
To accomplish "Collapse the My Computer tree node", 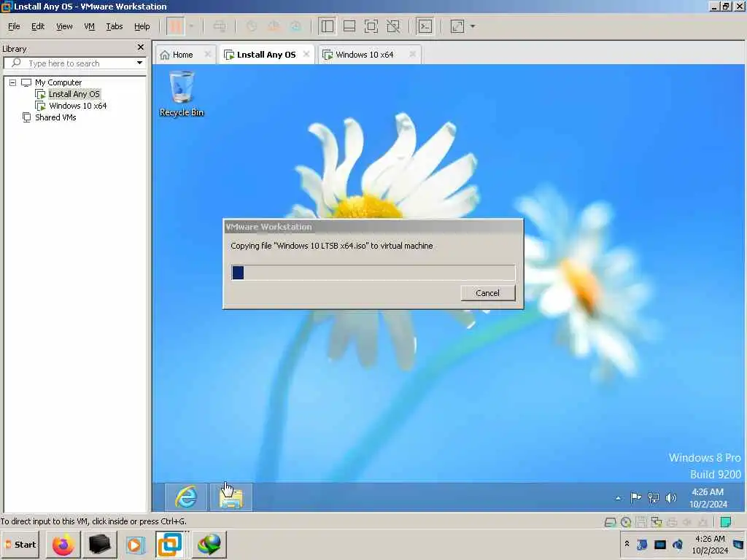I will pos(13,82).
